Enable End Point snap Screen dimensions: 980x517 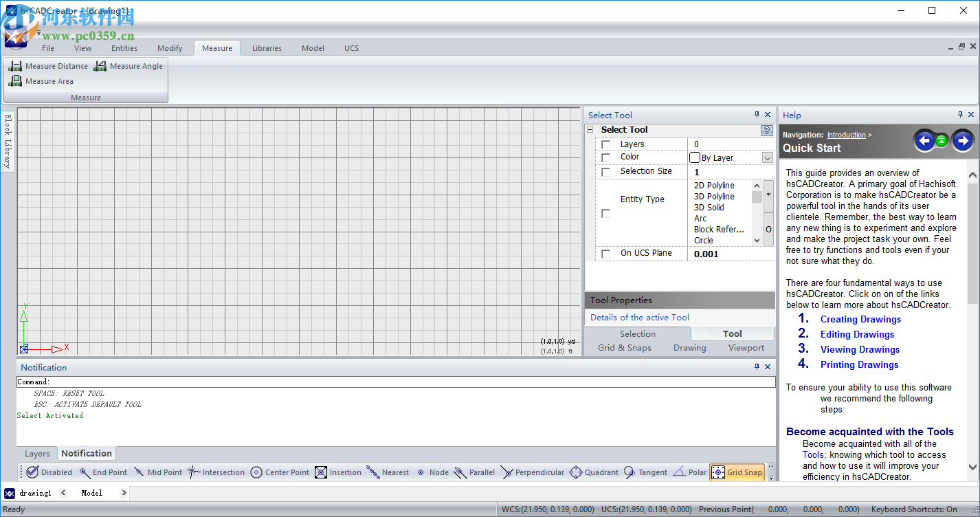click(103, 472)
